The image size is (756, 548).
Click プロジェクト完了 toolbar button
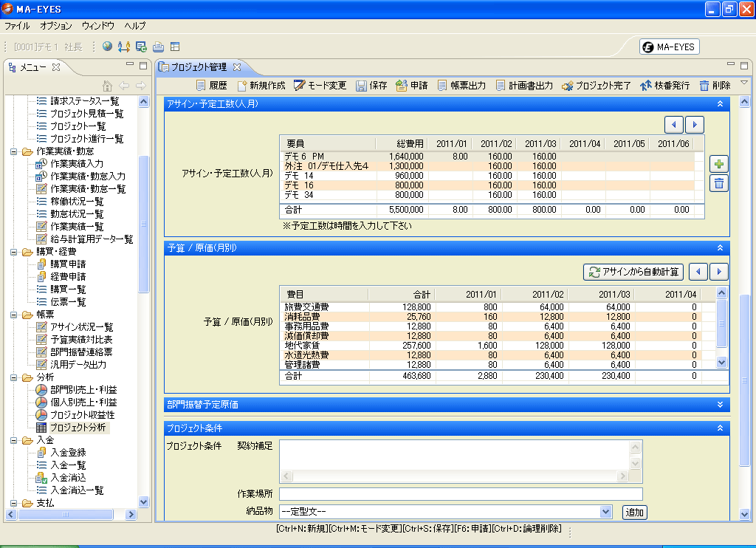coord(597,86)
